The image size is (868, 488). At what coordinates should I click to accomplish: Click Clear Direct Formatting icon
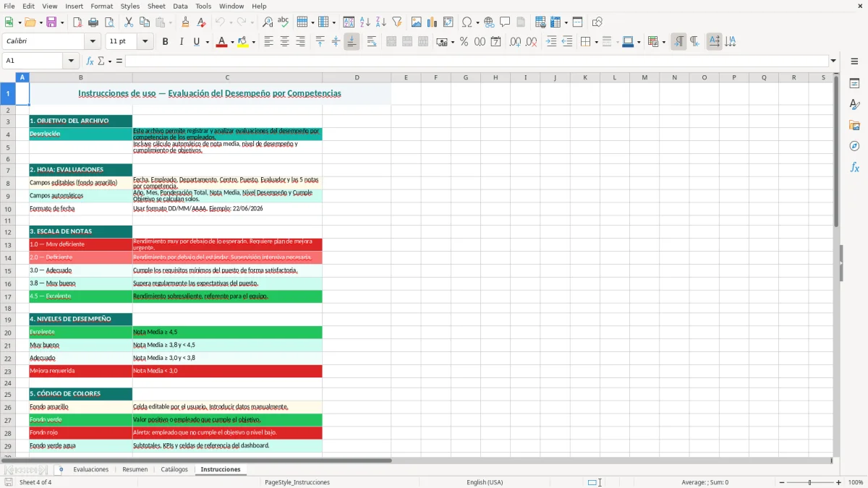(201, 22)
